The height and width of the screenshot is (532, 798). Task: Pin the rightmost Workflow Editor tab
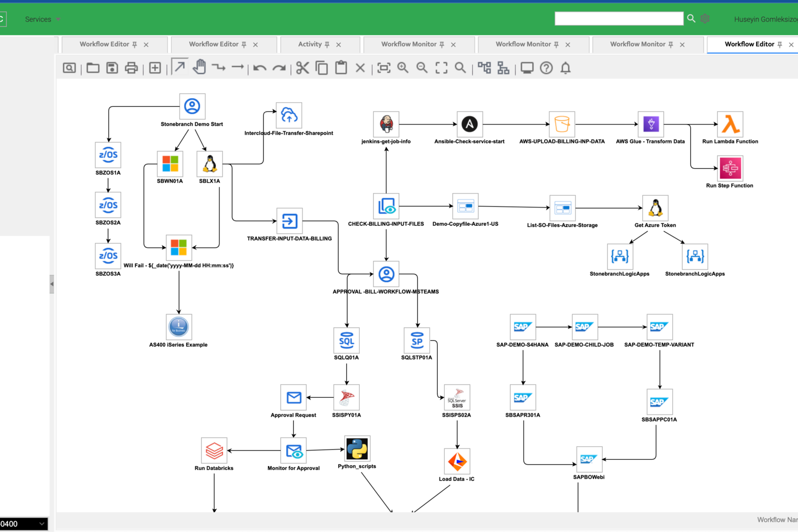780,44
